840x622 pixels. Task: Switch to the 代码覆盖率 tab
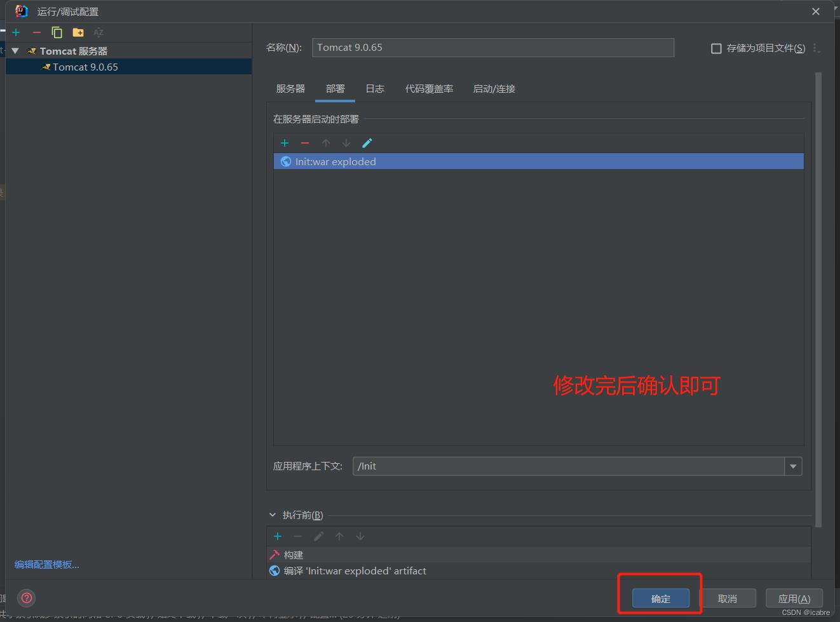(x=429, y=89)
